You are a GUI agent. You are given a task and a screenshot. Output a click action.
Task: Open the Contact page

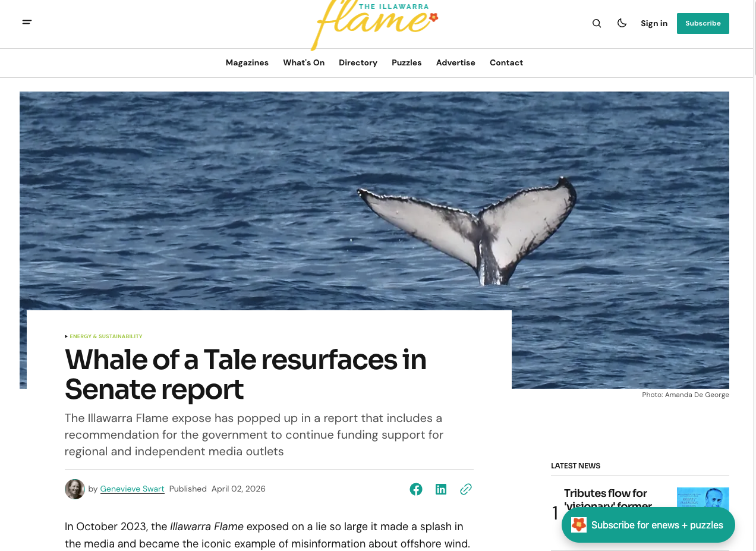point(506,63)
